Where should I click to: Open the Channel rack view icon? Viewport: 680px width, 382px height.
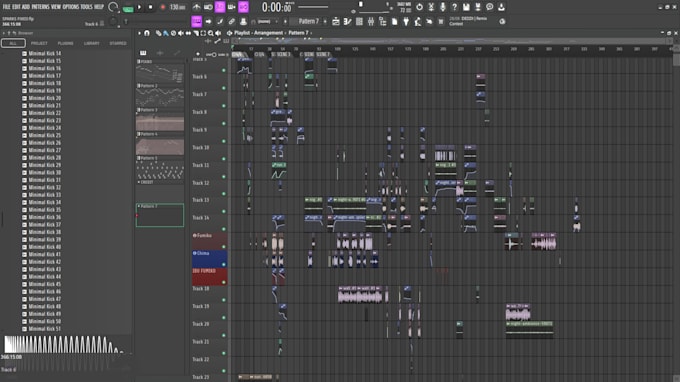(359, 21)
